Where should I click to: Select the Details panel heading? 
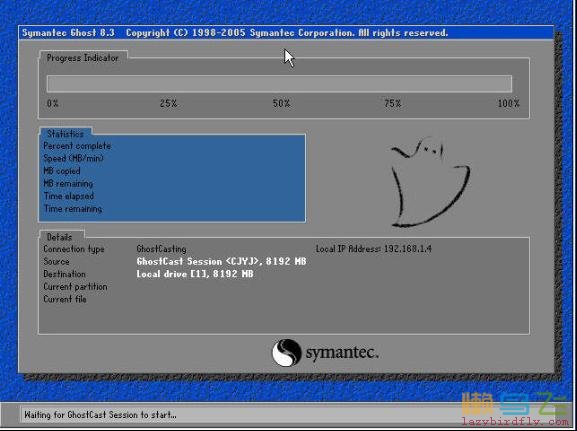coord(60,237)
